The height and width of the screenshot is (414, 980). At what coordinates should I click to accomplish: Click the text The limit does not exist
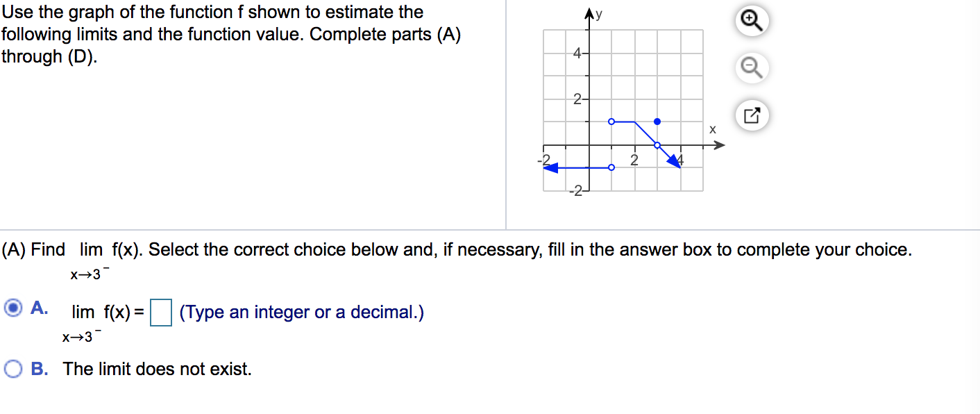coord(158,369)
